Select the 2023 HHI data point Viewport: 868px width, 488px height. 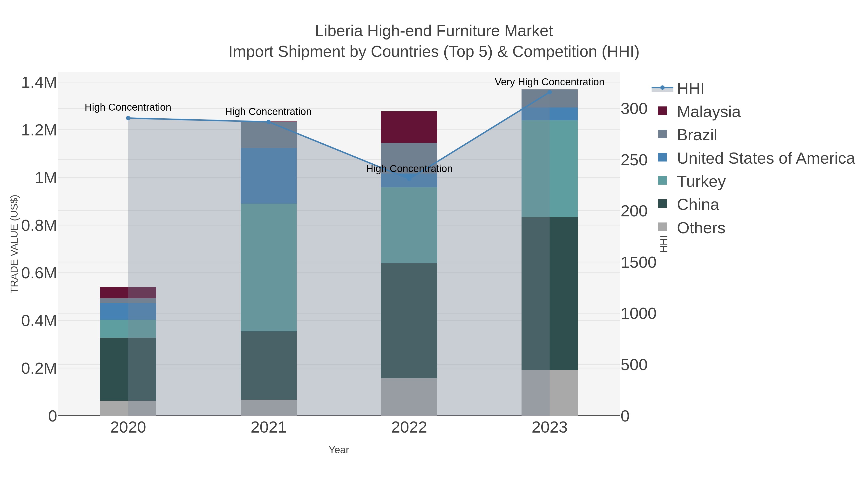549,92
